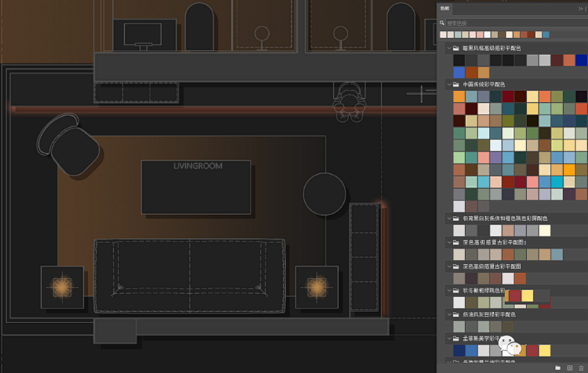This screenshot has height=373, width=588.
Task: Collapse the panel using the double-arrow icon
Action: tap(579, 7)
